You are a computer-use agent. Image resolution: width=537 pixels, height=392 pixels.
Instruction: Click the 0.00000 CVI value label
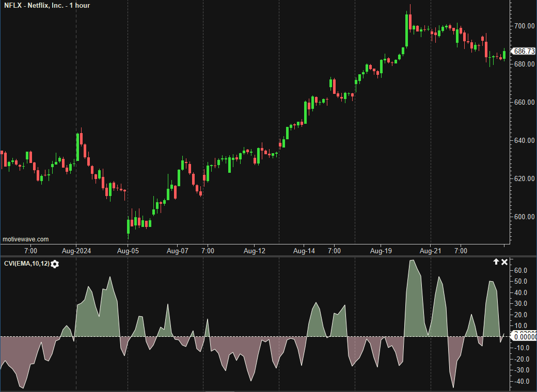click(524, 336)
